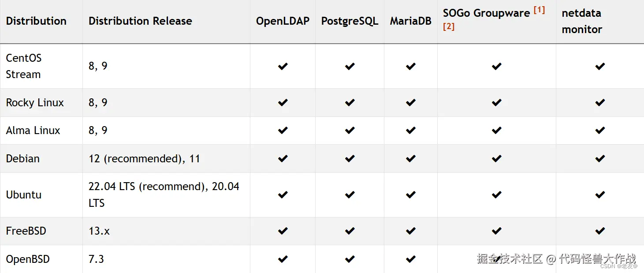Click the SOGo Groupware checkmark for Debian
The height and width of the screenshot is (273, 644).
click(x=497, y=158)
